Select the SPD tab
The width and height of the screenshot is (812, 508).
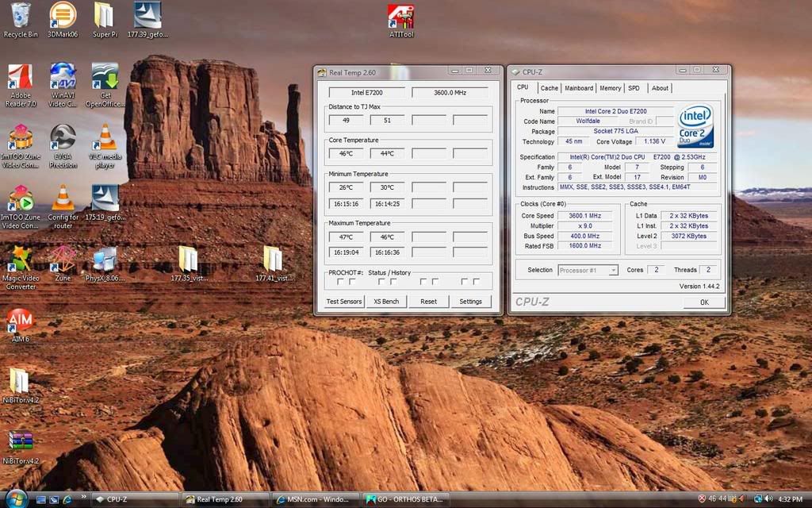634,88
